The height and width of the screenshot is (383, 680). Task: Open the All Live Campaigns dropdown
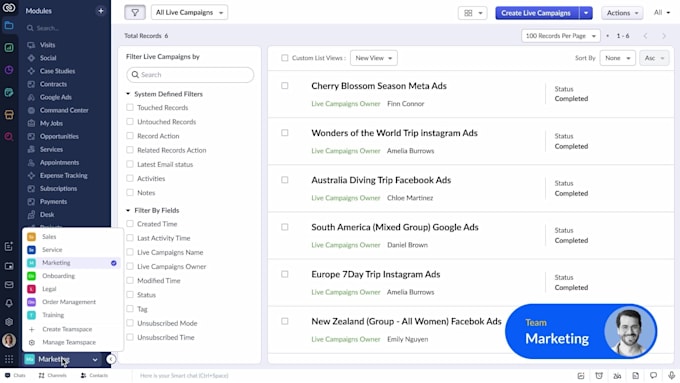pyautogui.click(x=189, y=13)
